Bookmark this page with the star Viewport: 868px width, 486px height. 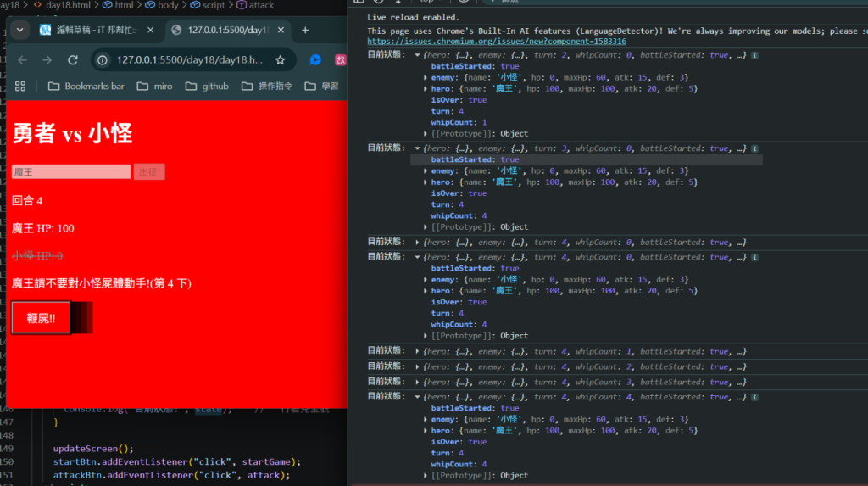280,60
